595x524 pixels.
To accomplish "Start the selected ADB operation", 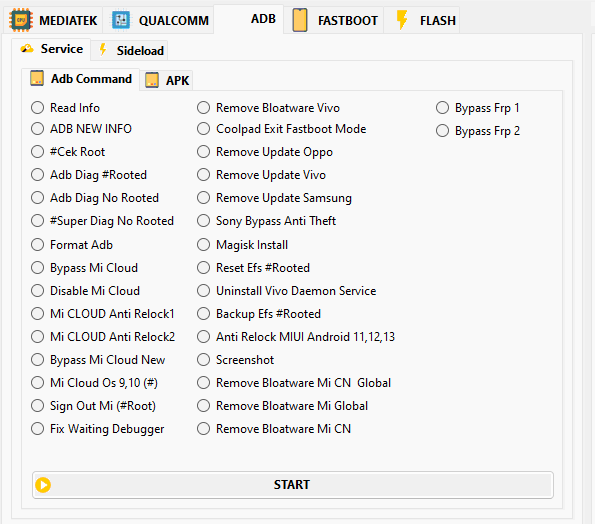I will point(293,485).
